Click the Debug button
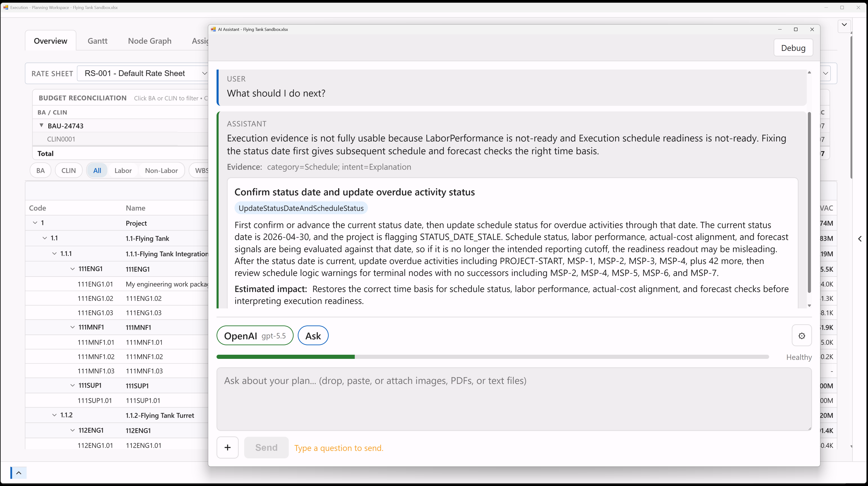 793,48
